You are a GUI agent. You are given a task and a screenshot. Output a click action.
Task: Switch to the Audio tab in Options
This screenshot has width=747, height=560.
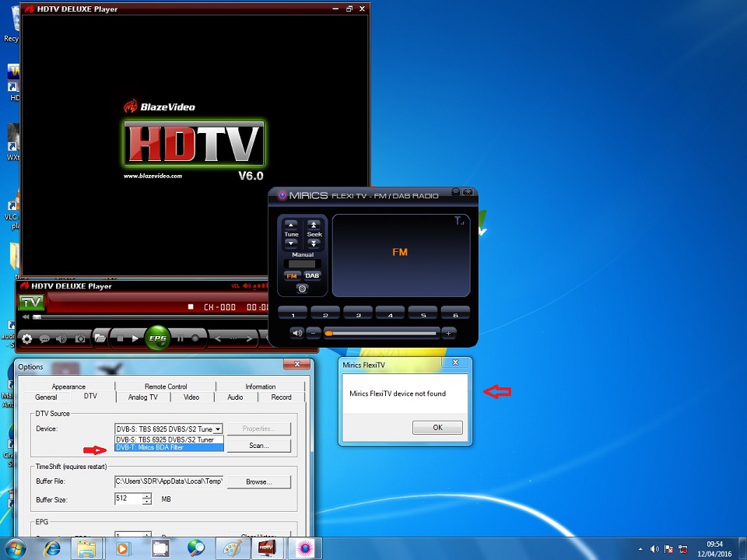(235, 397)
